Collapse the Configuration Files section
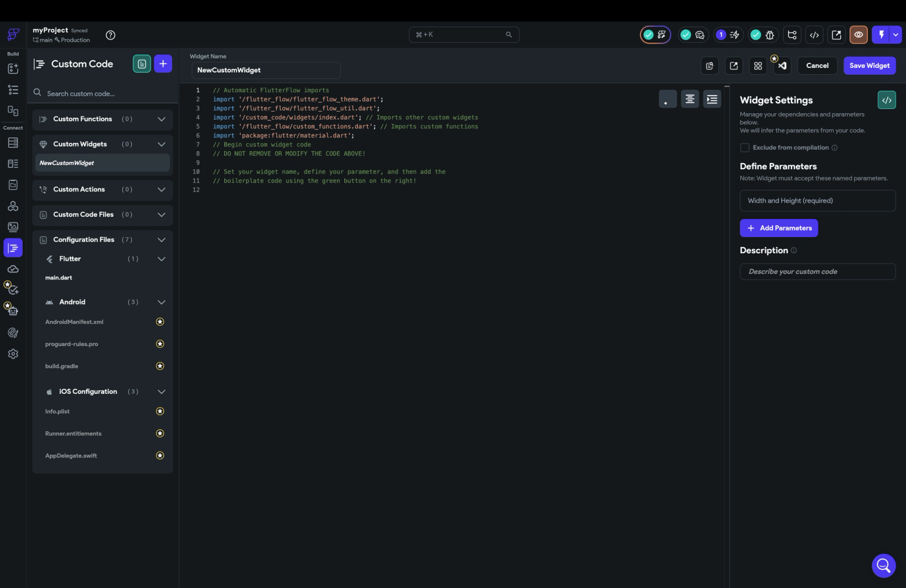 click(161, 240)
